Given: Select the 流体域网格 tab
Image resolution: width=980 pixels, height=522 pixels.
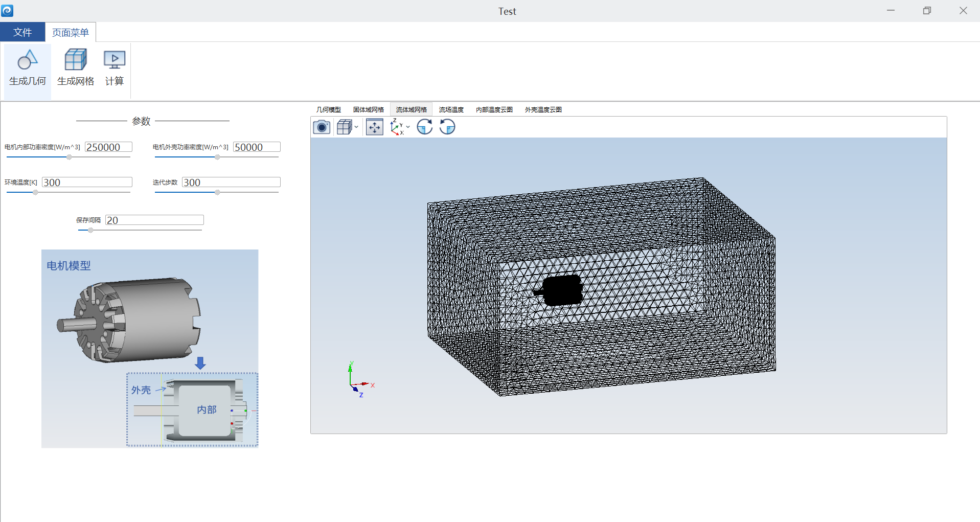Looking at the screenshot, I should tap(411, 109).
